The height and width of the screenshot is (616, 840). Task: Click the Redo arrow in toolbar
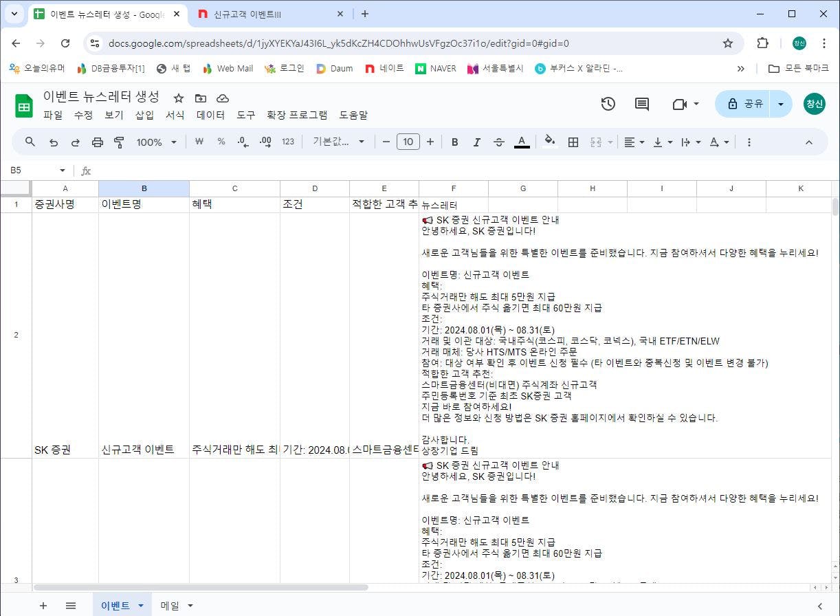tap(75, 142)
